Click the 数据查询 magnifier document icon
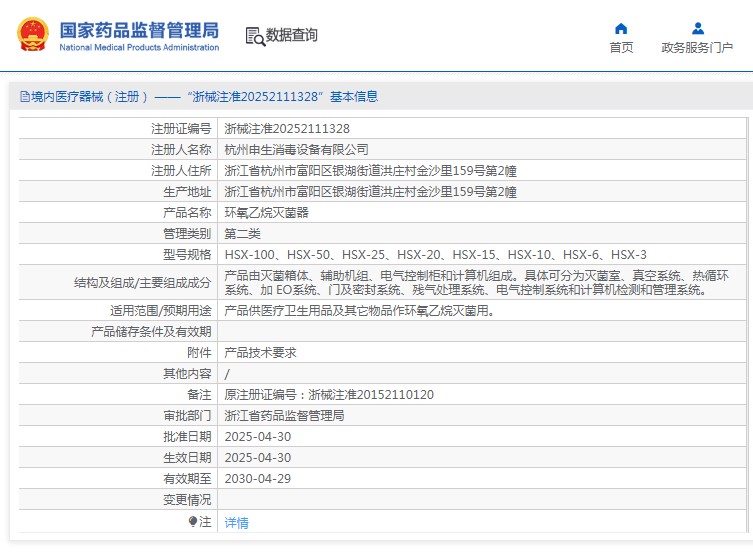Viewport: 753px width, 553px height. click(254, 36)
